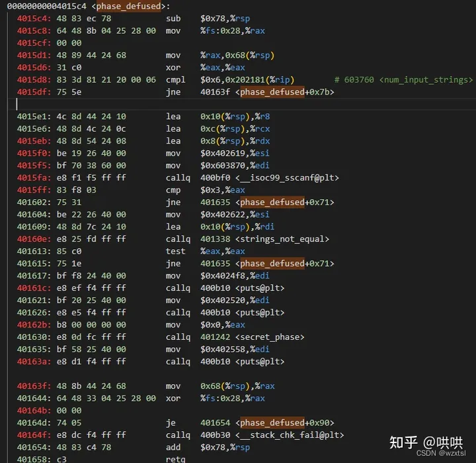Click the hex bytes '83 3d 81 21 20 00 06'

[x=106, y=80]
